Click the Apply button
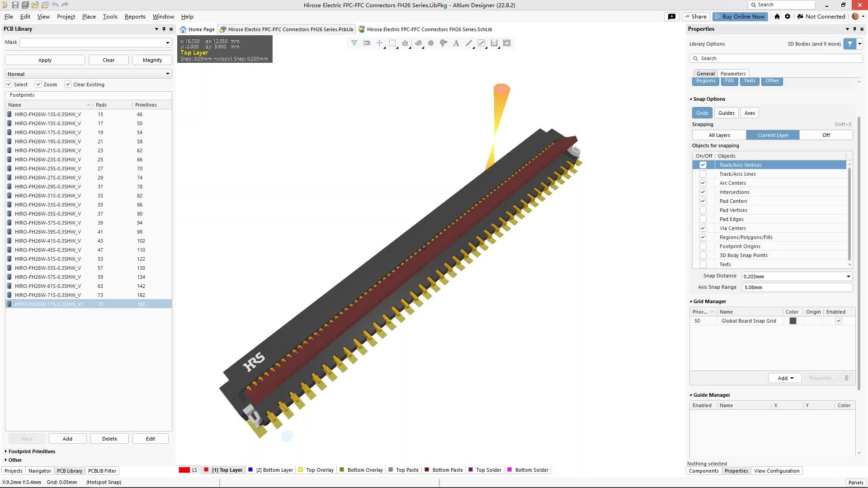 click(x=45, y=60)
